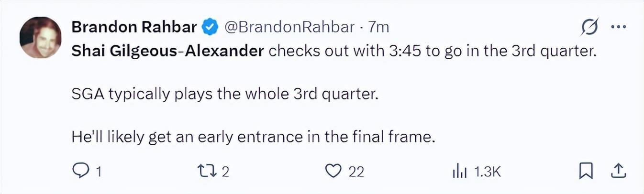Click the reply count of 1

[99, 172]
